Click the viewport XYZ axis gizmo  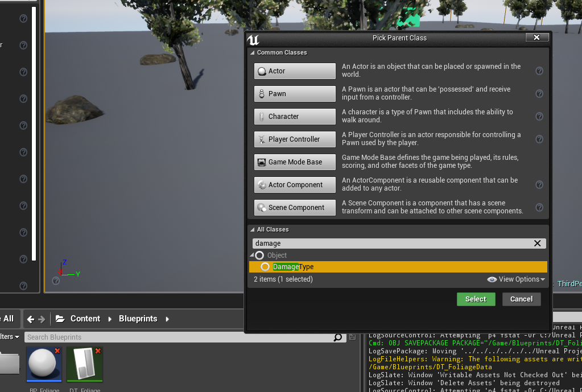point(68,268)
